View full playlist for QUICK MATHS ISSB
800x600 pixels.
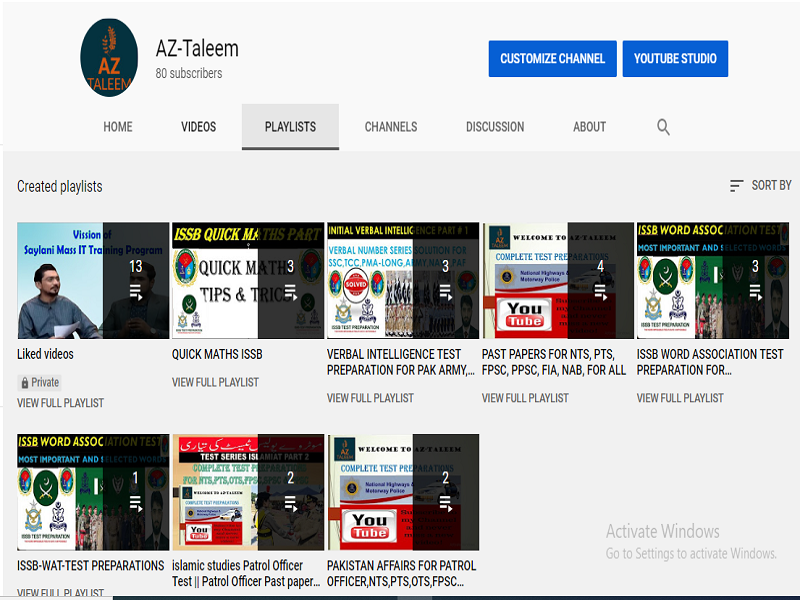215,382
